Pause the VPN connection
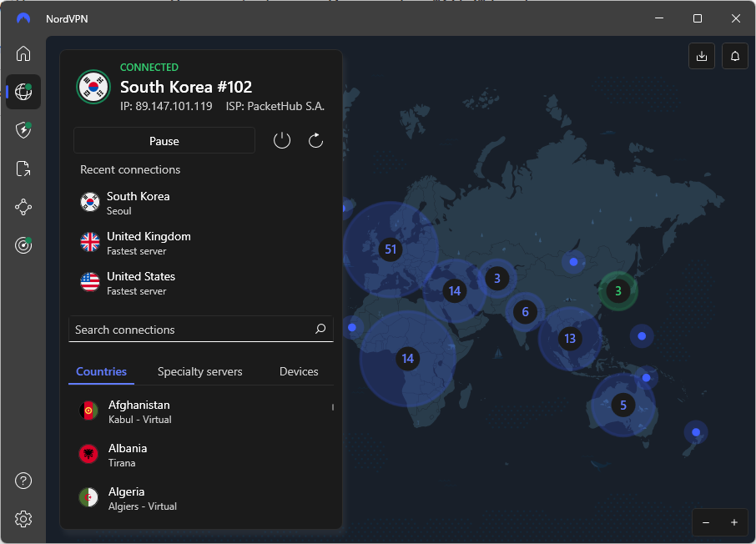Image resolution: width=756 pixels, height=544 pixels. (164, 141)
